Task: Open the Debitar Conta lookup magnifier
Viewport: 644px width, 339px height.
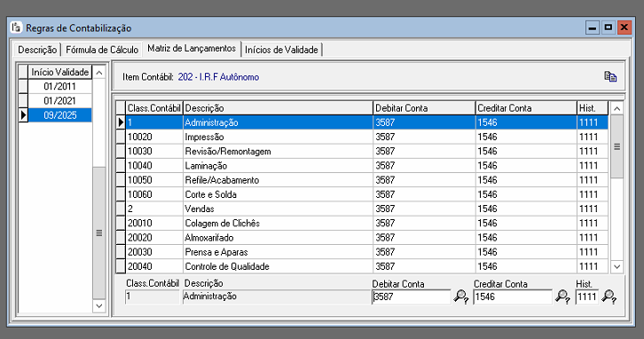Action: tap(460, 296)
